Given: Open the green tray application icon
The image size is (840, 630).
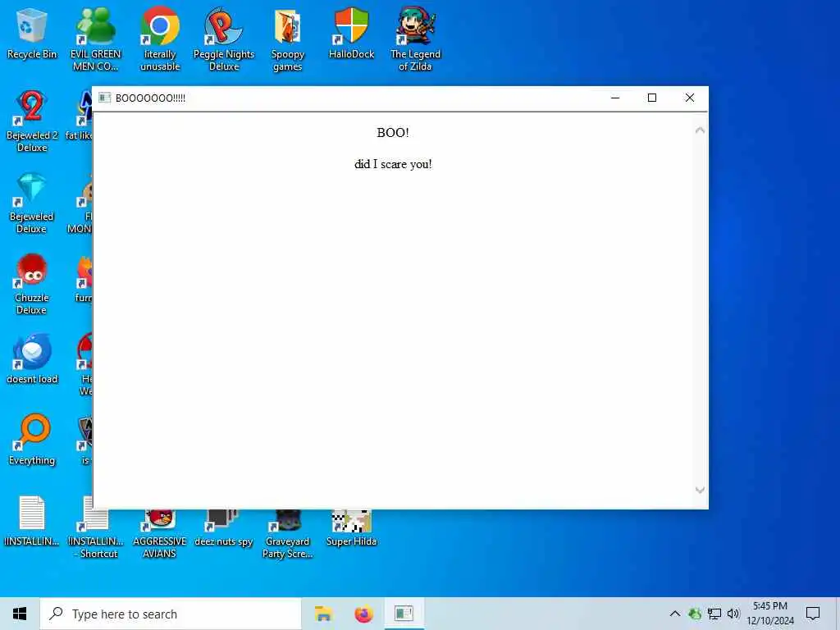Looking at the screenshot, I should (x=695, y=614).
